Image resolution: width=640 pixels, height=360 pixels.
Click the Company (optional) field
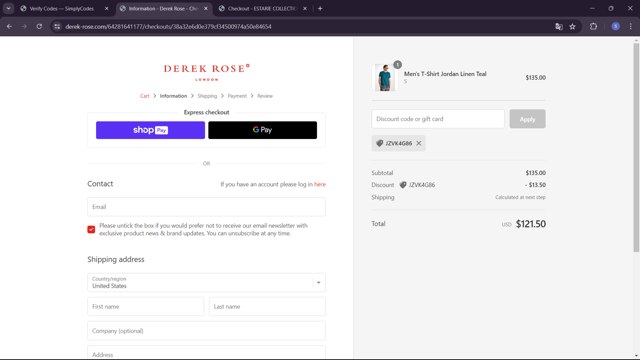coord(206,331)
